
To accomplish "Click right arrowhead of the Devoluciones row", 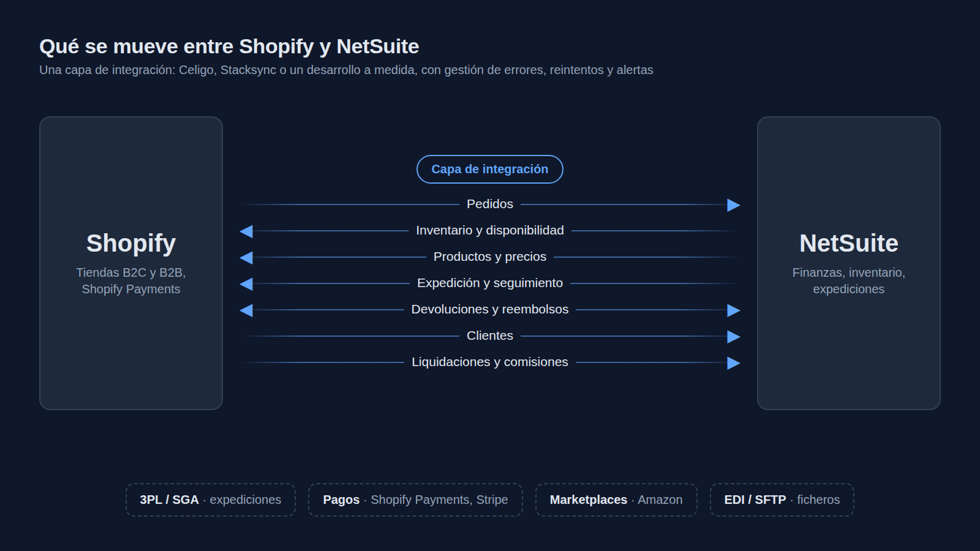I will (734, 310).
